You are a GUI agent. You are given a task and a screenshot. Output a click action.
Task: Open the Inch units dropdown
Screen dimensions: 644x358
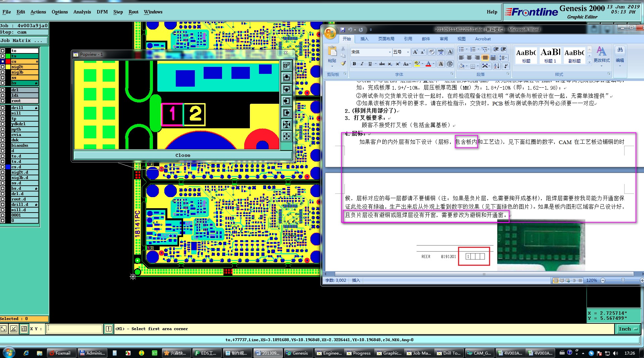628,329
